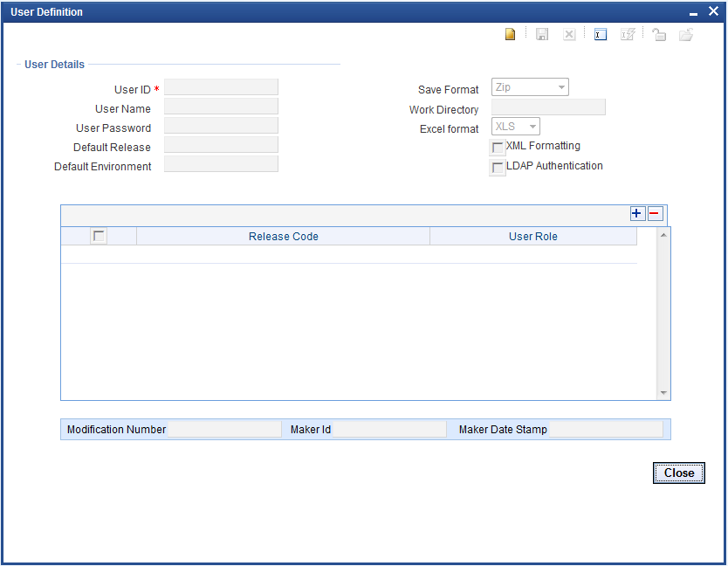The width and height of the screenshot is (728, 566).
Task: Toggle the LDAP Authentication checkbox
Action: pyautogui.click(x=498, y=168)
